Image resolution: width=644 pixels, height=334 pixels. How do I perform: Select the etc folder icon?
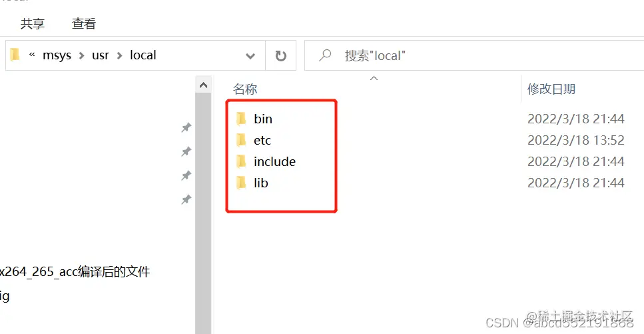pyautogui.click(x=242, y=140)
